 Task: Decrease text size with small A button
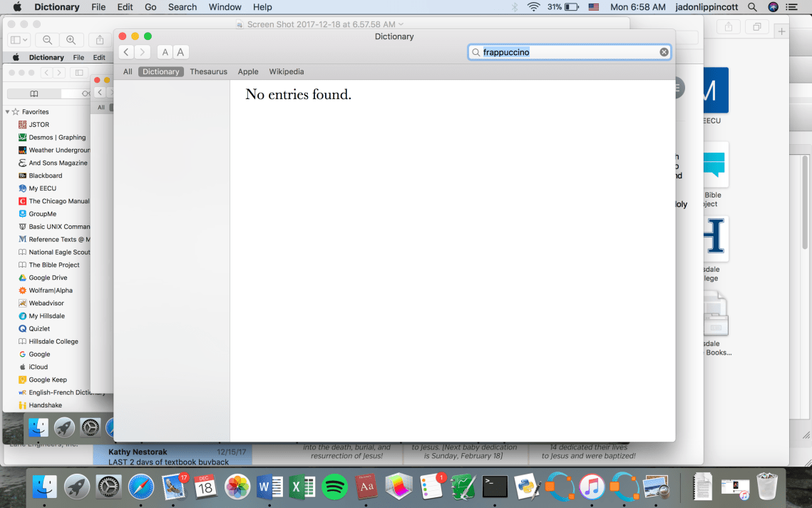tap(165, 52)
